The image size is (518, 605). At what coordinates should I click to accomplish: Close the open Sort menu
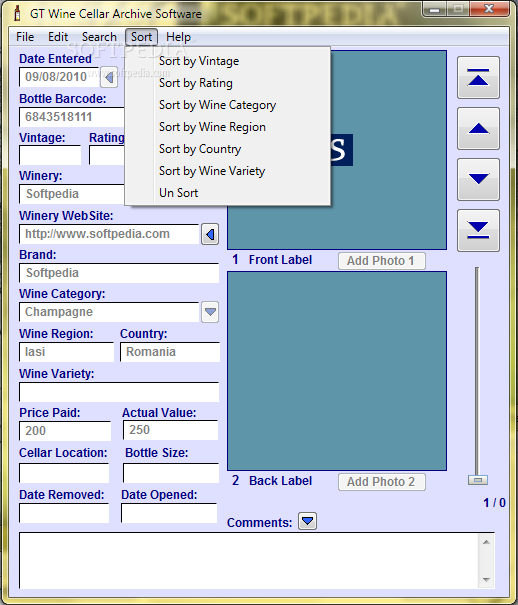point(141,37)
